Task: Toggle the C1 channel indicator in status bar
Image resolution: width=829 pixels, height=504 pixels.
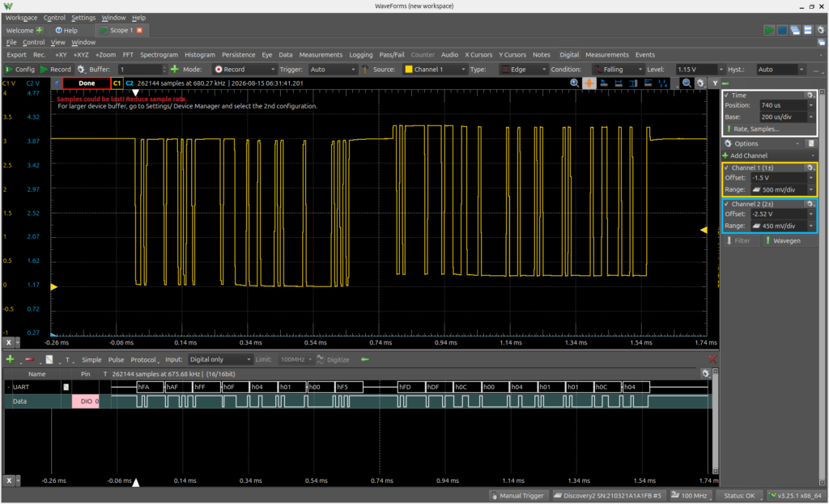Action: [x=117, y=83]
